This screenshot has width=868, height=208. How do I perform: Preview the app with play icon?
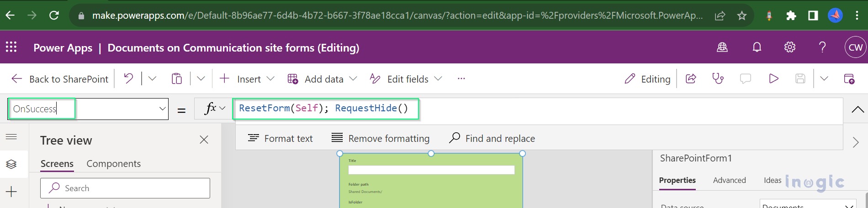pyautogui.click(x=773, y=78)
